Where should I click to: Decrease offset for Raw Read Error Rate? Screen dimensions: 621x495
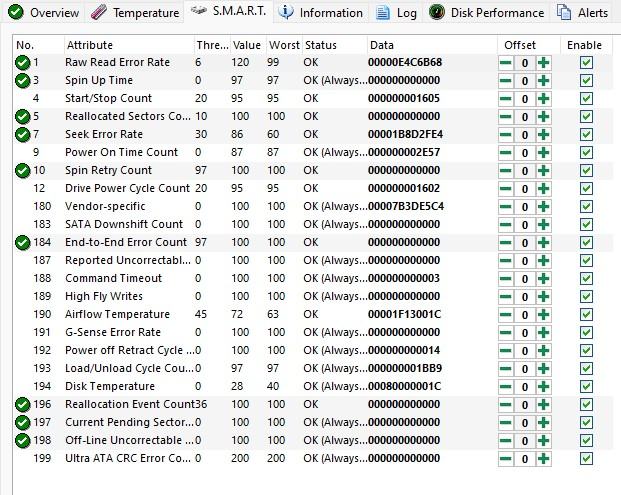pos(505,63)
